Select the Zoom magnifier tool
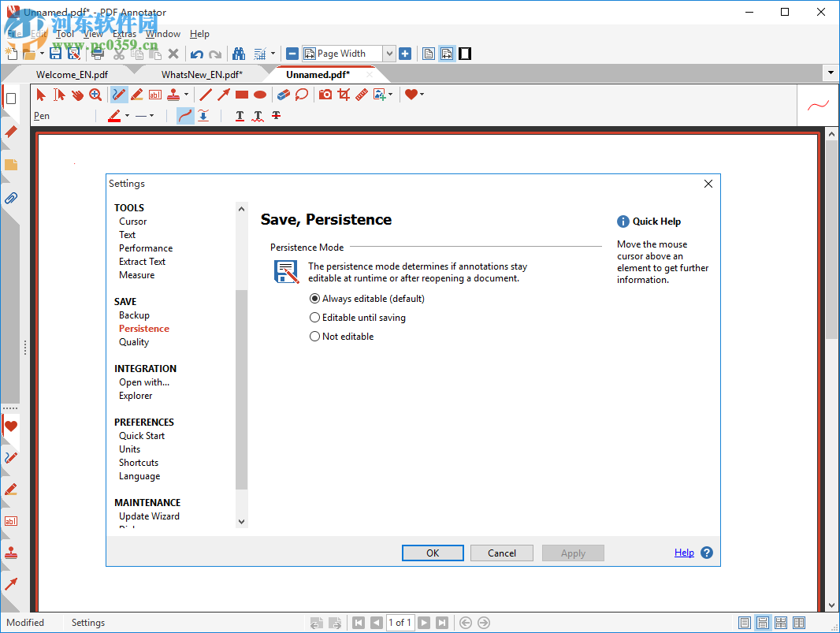840x633 pixels. point(95,94)
